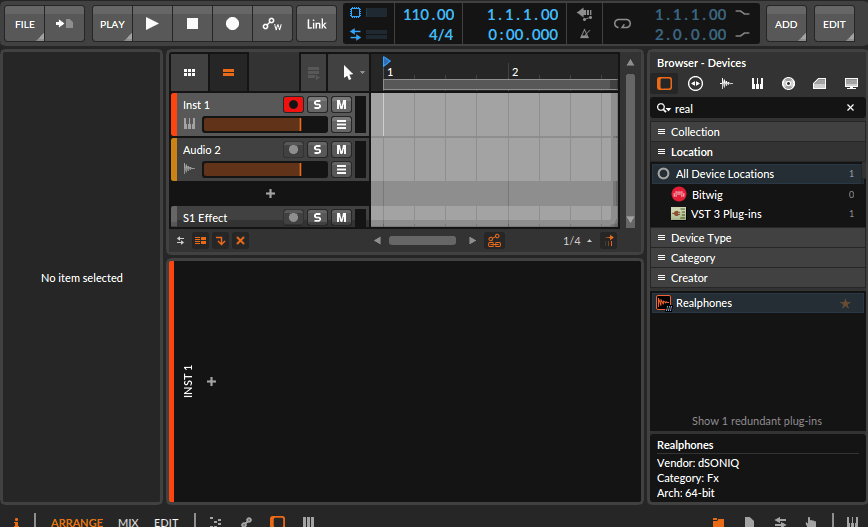The image size is (868, 527).
Task: Click the orange X icon below tracks
Action: point(240,241)
